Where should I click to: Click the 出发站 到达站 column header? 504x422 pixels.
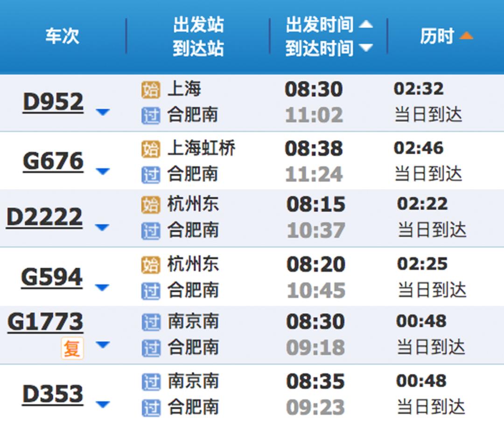coord(198,36)
